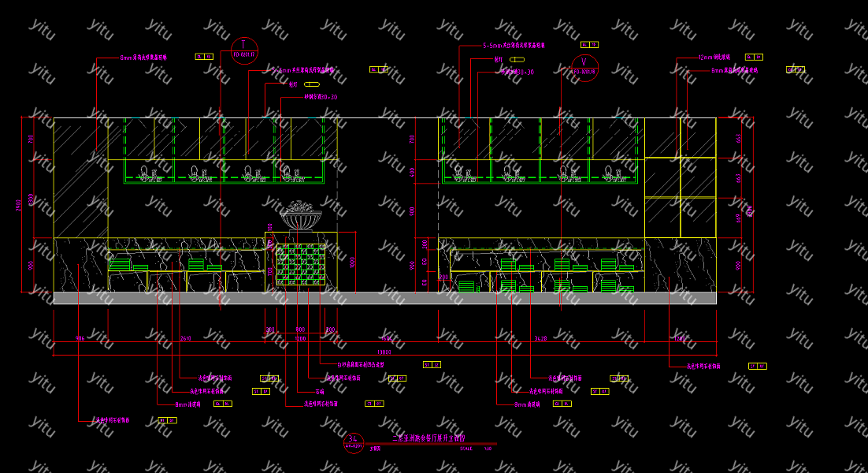Select the marble panel at the far right base
This screenshot has height=473, width=868.
click(680, 265)
